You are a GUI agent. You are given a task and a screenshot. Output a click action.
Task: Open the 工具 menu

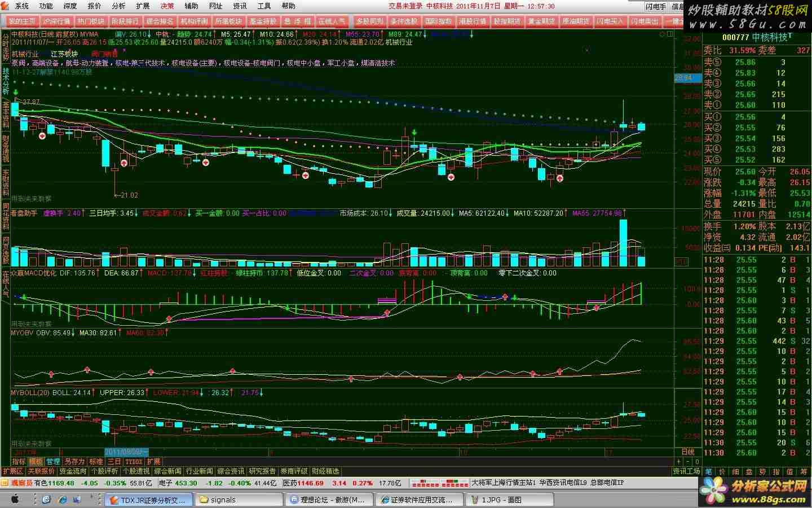[264, 6]
